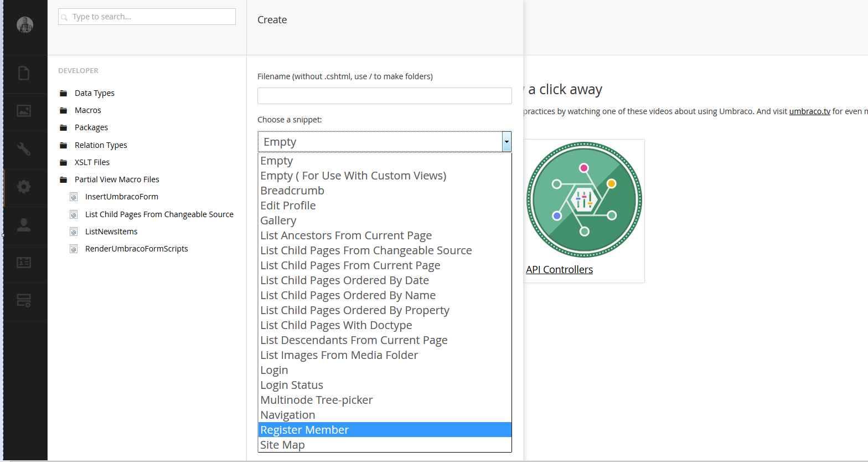Open the Forms section icon
Screen dimensions: 868x462
(24, 301)
